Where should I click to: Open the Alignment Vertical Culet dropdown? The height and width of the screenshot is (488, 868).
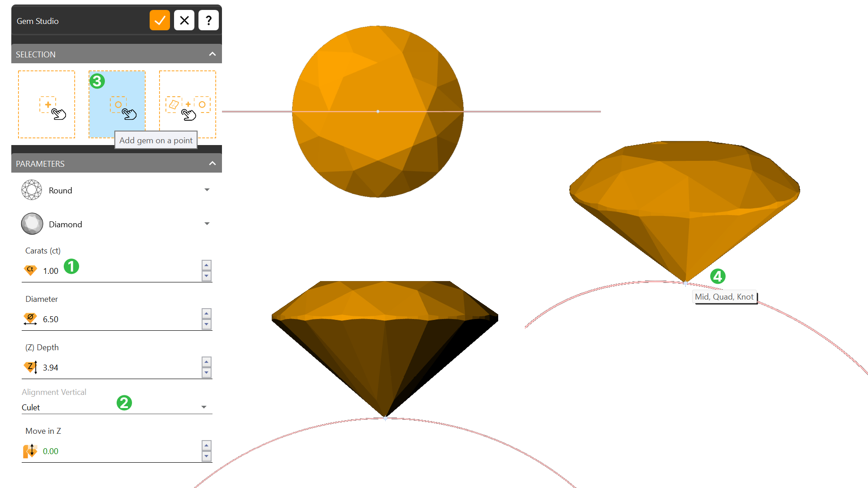pyautogui.click(x=204, y=408)
